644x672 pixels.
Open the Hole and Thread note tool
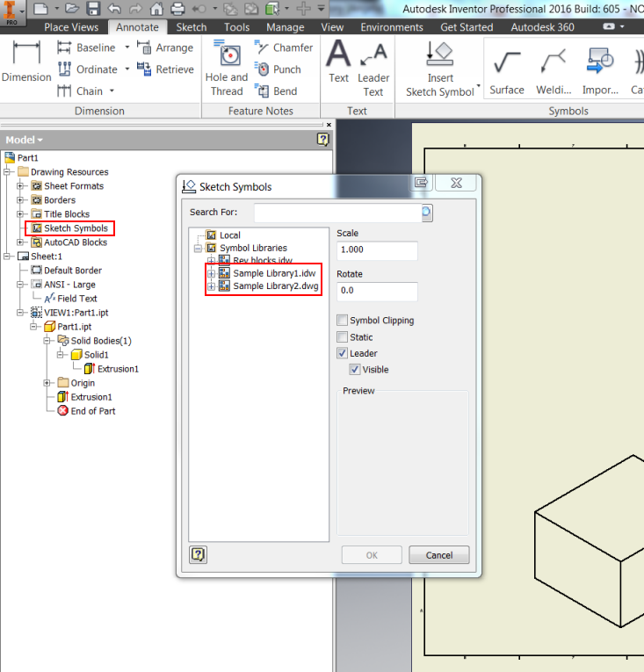pos(227,69)
